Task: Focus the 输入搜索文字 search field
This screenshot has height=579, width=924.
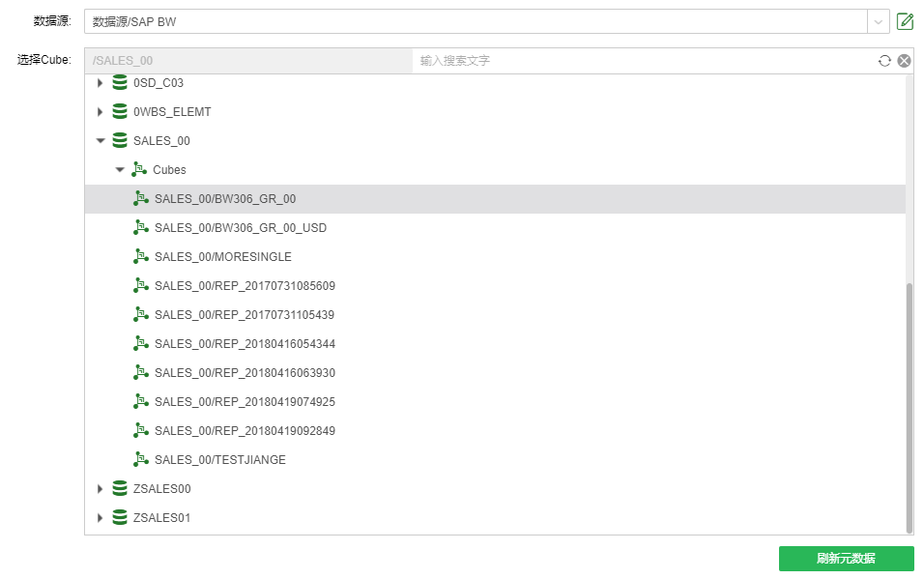Action: click(x=644, y=61)
